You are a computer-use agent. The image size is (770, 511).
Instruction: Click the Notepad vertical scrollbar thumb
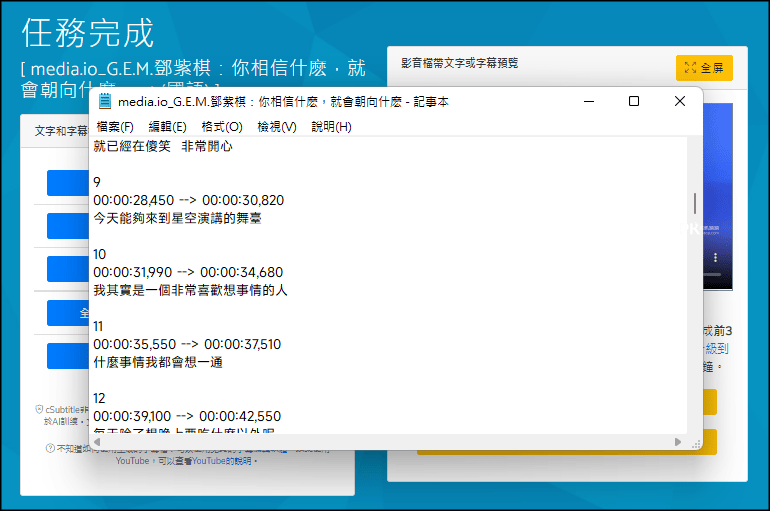[x=694, y=203]
